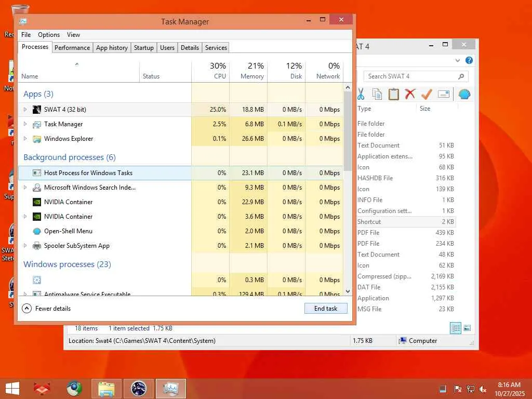
Task: Click the Task Manager title bar icon
Action: [x=23, y=21]
